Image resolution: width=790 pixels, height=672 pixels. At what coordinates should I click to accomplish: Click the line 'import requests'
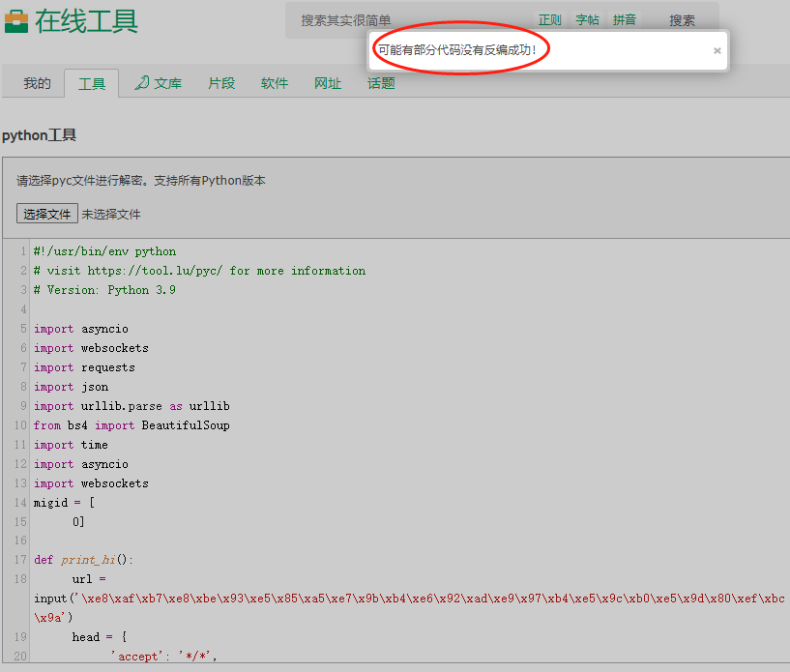pos(84,367)
